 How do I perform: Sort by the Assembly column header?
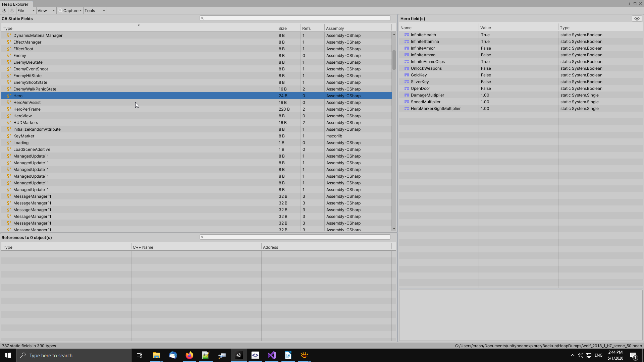pyautogui.click(x=335, y=28)
